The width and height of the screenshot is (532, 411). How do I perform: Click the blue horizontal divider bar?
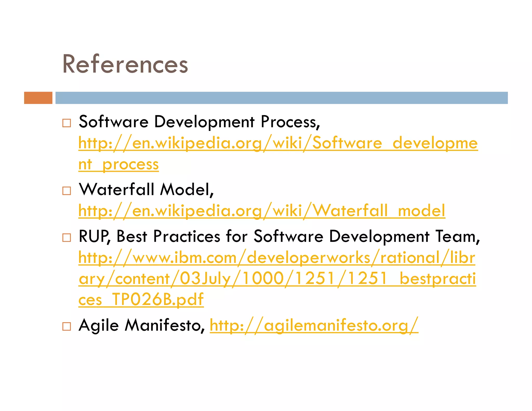(x=281, y=98)
